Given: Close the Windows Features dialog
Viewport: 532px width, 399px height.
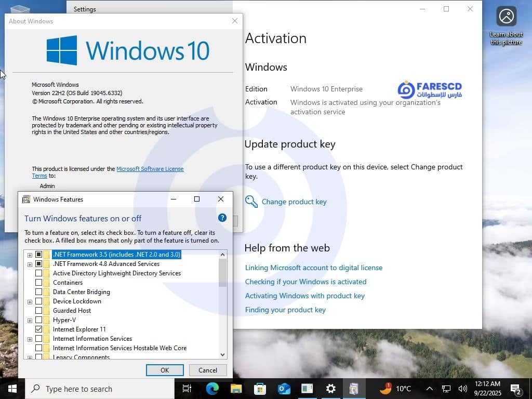Looking at the screenshot, I should [x=220, y=199].
